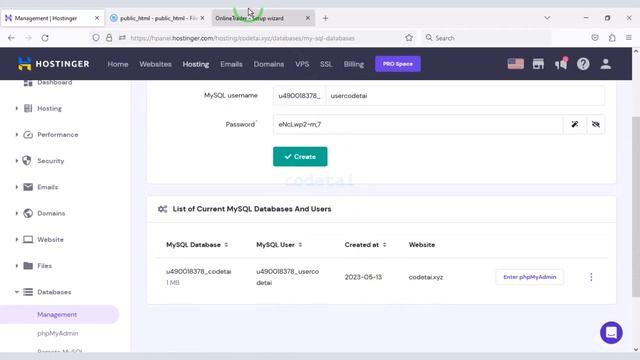Open the browser extensions icon
This screenshot has width=640, height=360.
pos(612,38)
